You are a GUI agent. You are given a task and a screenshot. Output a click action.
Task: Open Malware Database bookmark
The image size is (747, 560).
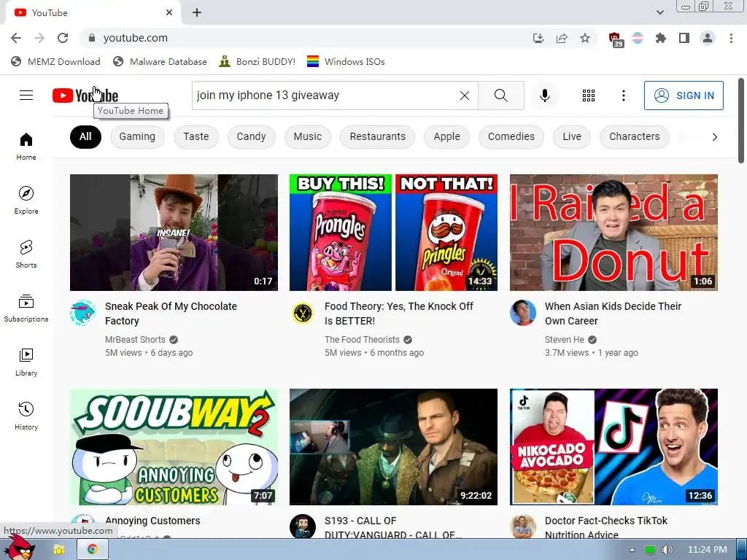click(160, 61)
